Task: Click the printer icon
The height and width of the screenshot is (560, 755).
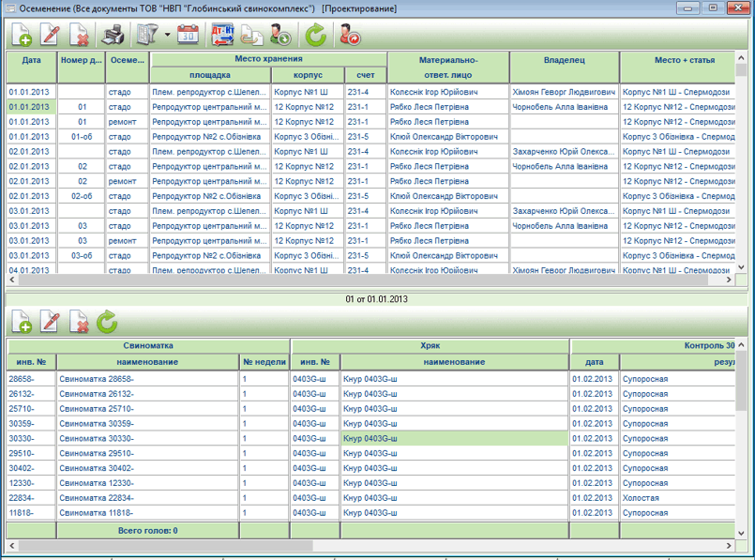Action: pyautogui.click(x=113, y=36)
